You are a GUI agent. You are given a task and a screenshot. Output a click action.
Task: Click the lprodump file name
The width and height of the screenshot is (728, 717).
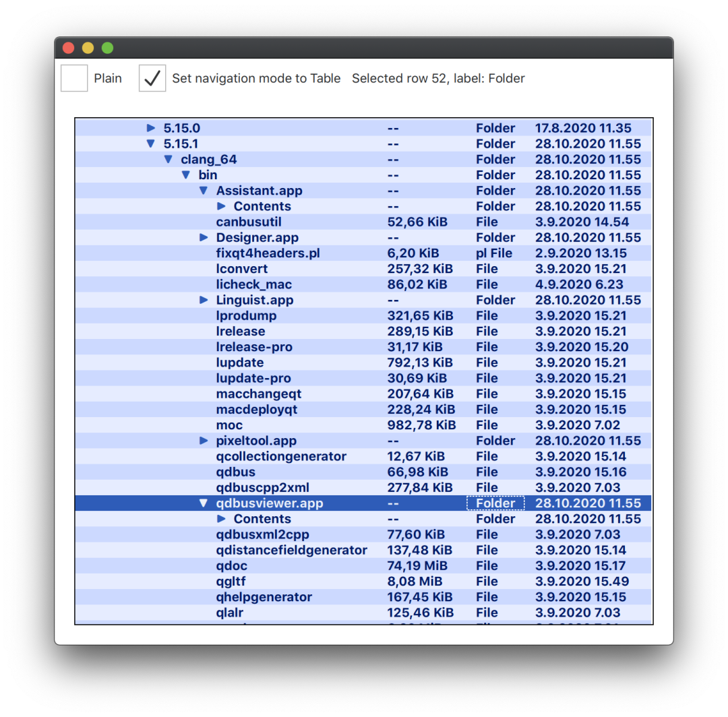[x=246, y=315]
